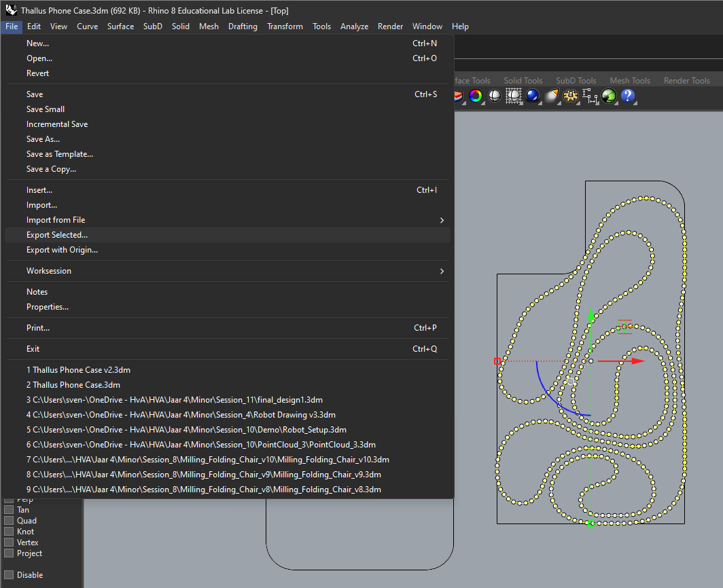Click the spotlight icon in toolbar

click(x=552, y=96)
